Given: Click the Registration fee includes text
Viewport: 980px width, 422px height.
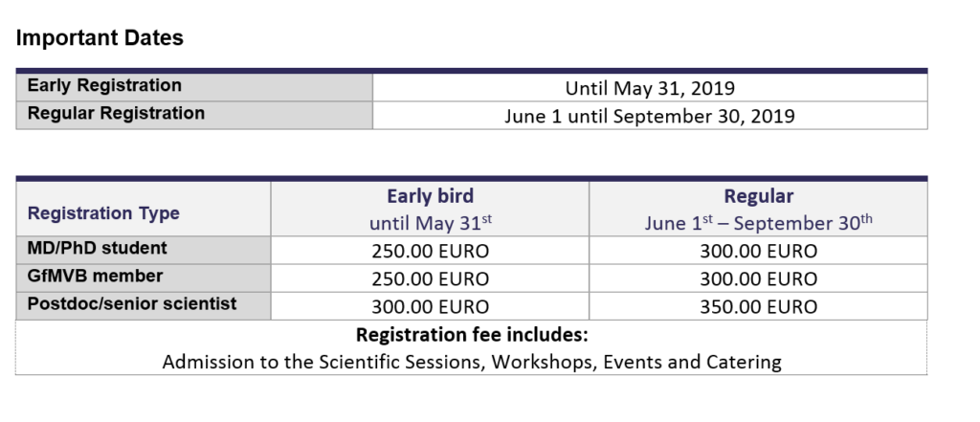Looking at the screenshot, I should 472,335.
